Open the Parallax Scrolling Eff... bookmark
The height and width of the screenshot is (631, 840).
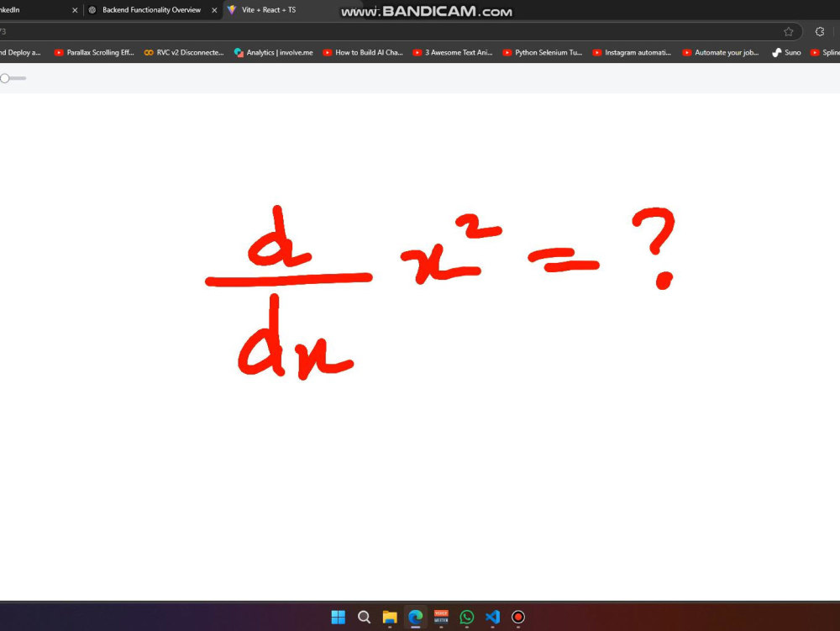click(94, 52)
